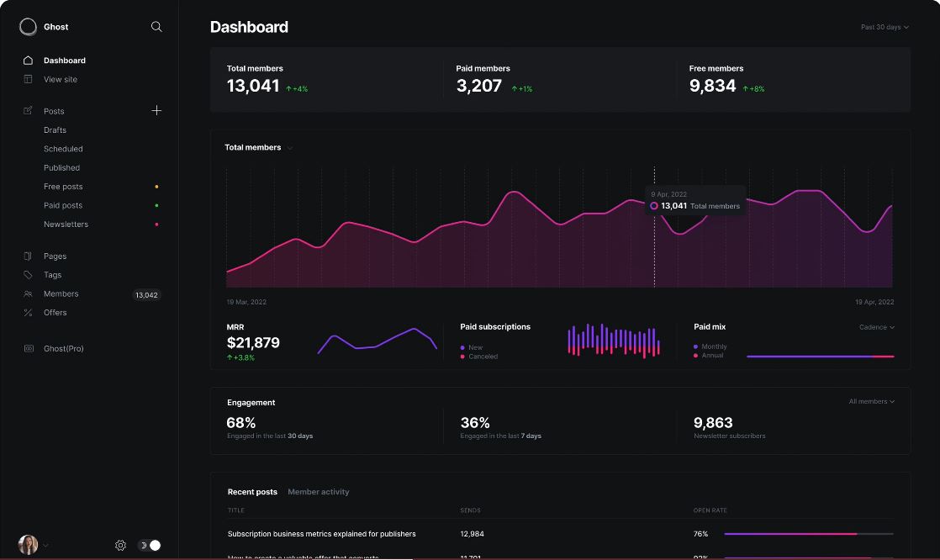Click the 9 Apr chart data point marker
Image resolution: width=940 pixels, height=560 pixels.
[654, 206]
